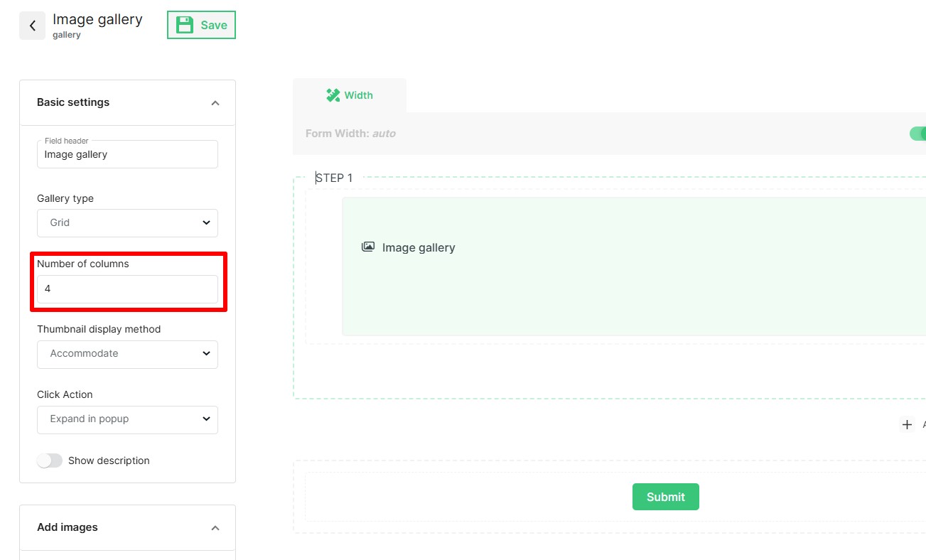926x560 pixels.
Task: Click the Form Width: auto label
Action: (350, 134)
